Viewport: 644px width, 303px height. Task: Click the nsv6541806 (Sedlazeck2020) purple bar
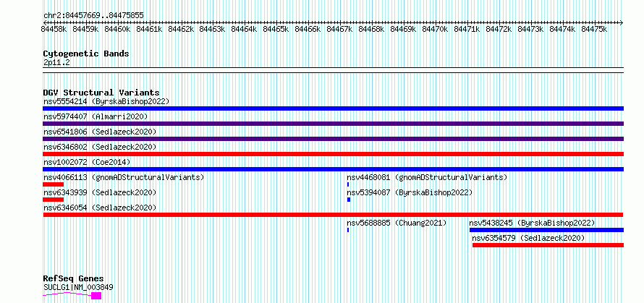tap(333, 139)
